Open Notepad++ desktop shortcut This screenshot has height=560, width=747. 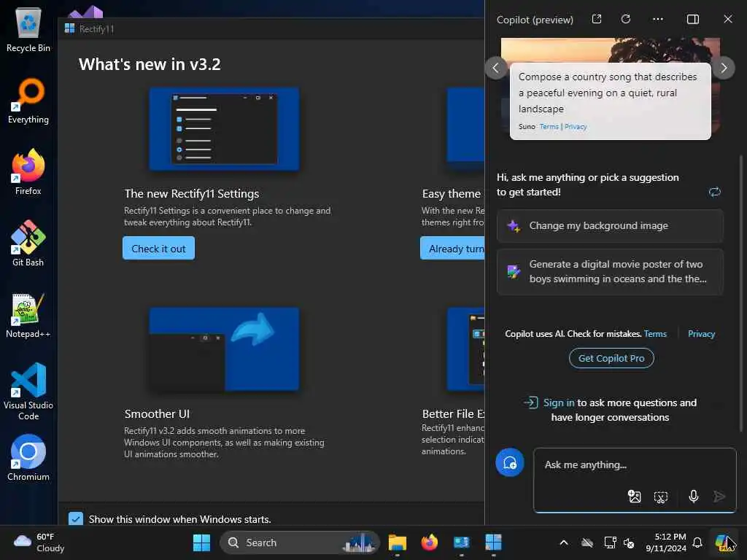click(28, 315)
